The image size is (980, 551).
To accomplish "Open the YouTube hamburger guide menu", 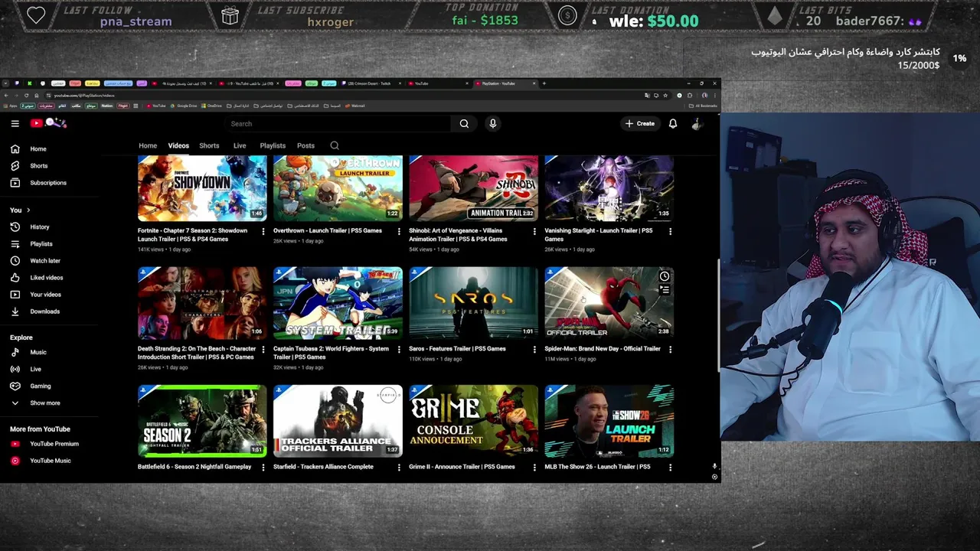I will click(15, 123).
